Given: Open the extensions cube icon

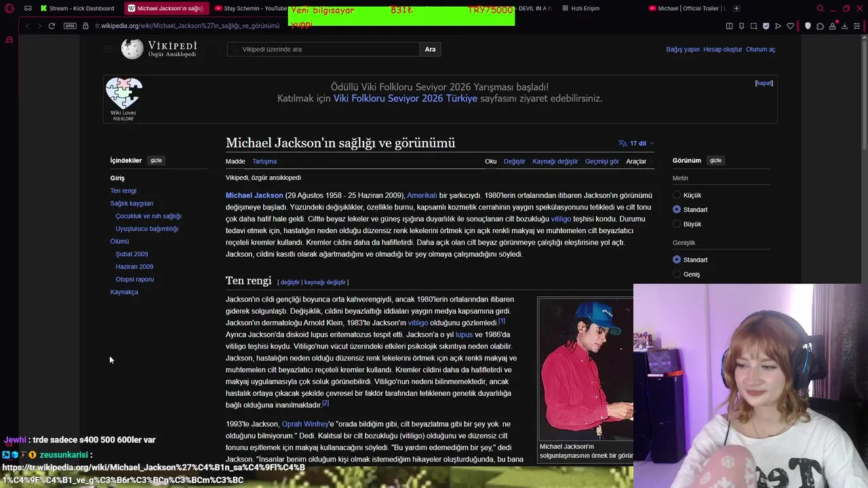Looking at the screenshot, I should point(820,26).
